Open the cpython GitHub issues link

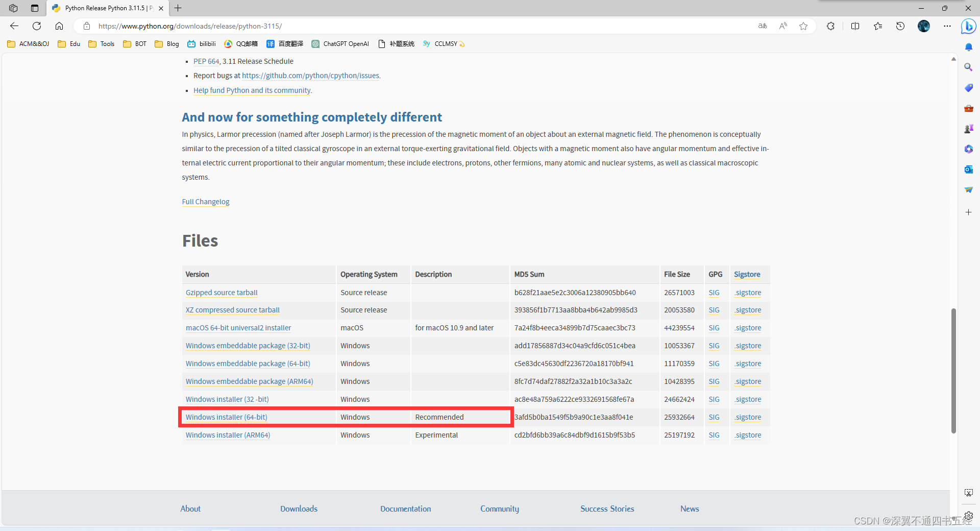310,76
